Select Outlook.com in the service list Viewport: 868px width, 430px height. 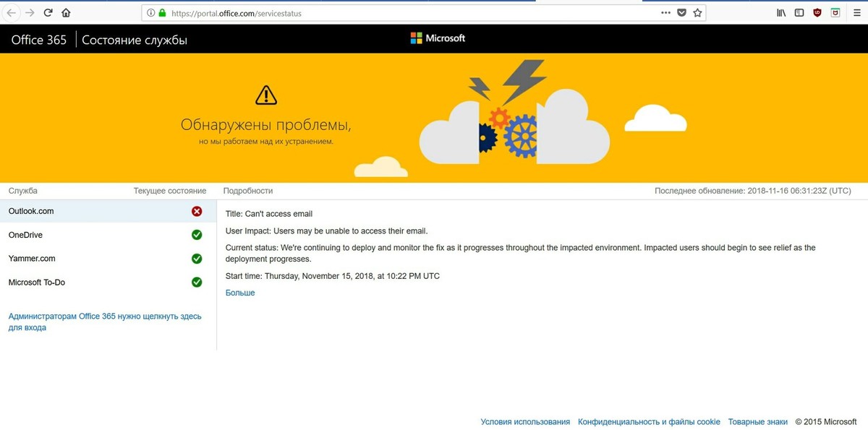(x=31, y=211)
